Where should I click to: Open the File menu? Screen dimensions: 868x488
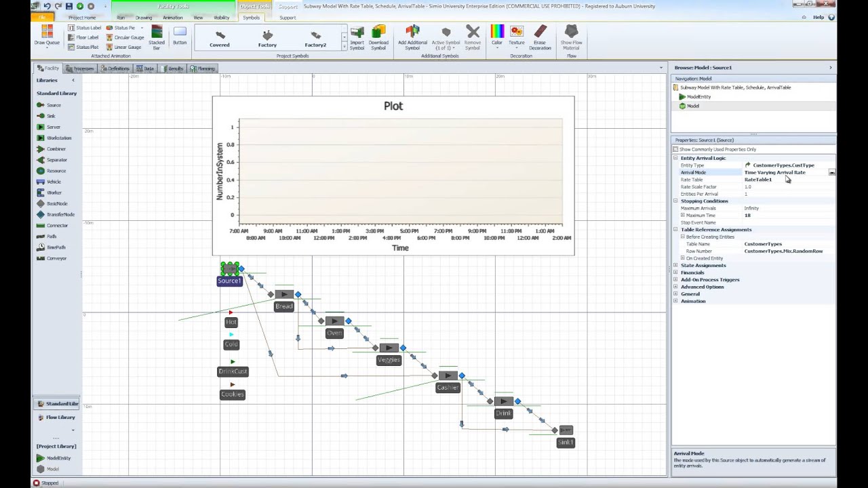coord(42,18)
